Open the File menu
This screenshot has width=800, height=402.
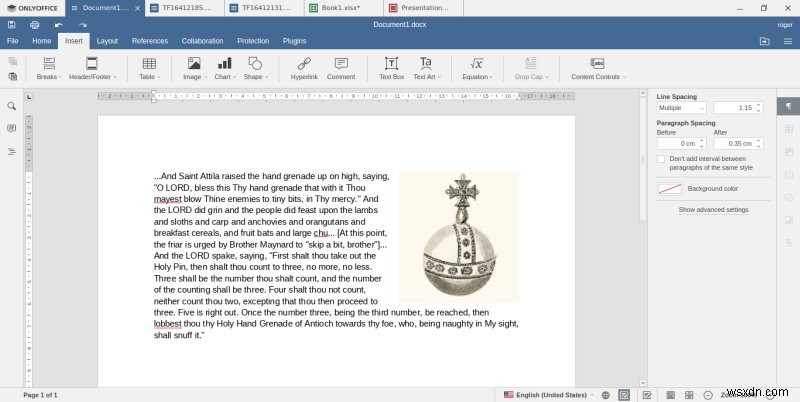click(13, 41)
